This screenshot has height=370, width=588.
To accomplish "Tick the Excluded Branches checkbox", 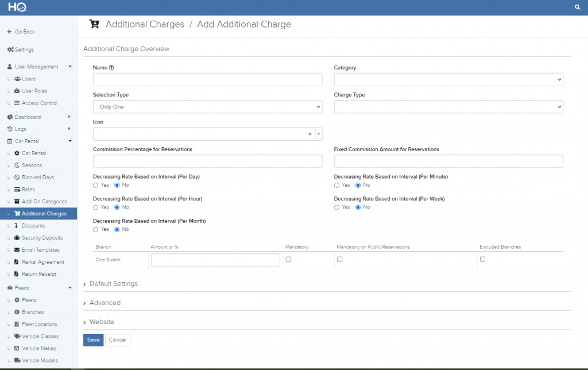I will (482, 259).
